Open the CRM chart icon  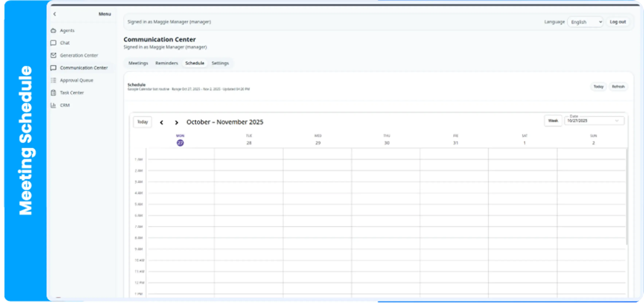click(x=53, y=105)
